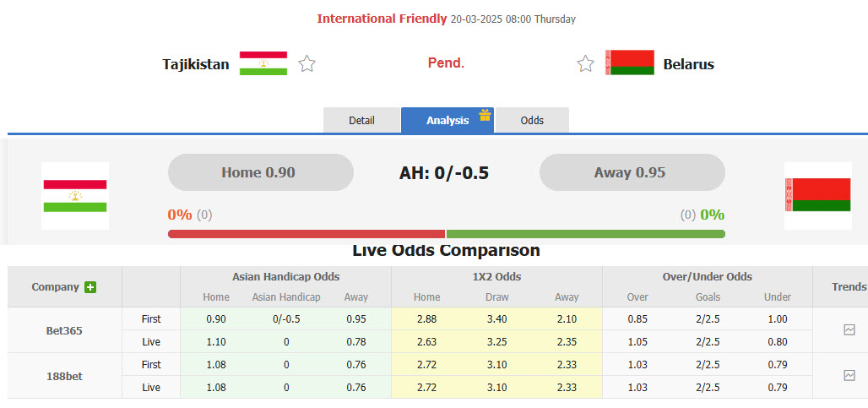Screen dimensions: 868x408
Task: Toggle the favorite star beside Belarus
Action: click(585, 63)
